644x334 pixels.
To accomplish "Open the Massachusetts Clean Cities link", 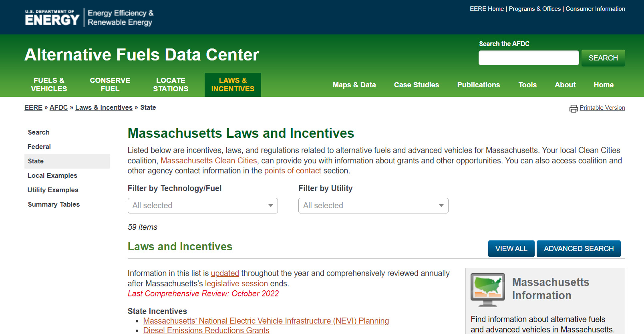I will [x=209, y=161].
